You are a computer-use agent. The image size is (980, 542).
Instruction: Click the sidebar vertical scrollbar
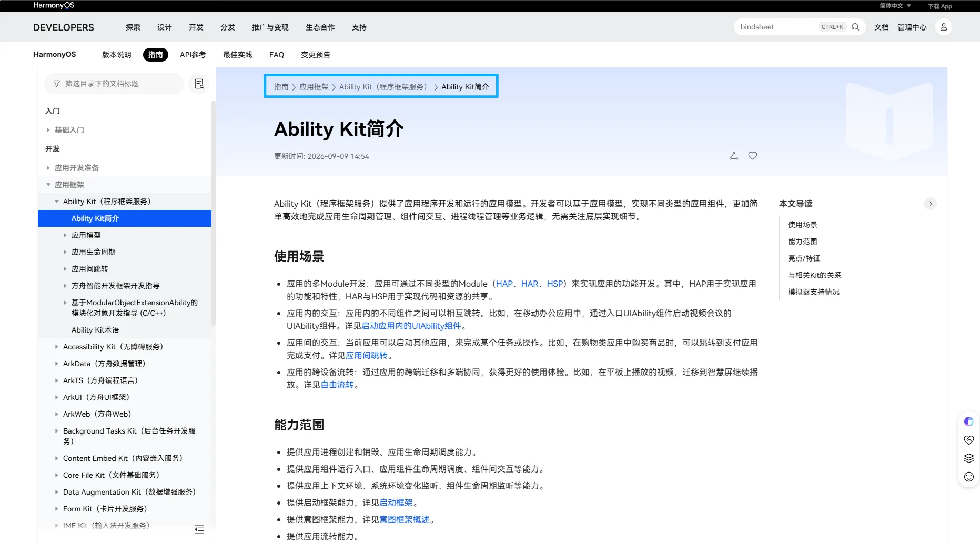(x=213, y=213)
